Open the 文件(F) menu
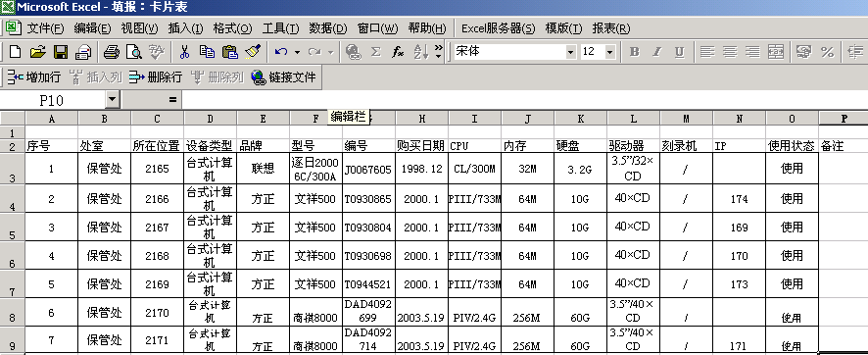868x355 pixels. pos(45,28)
